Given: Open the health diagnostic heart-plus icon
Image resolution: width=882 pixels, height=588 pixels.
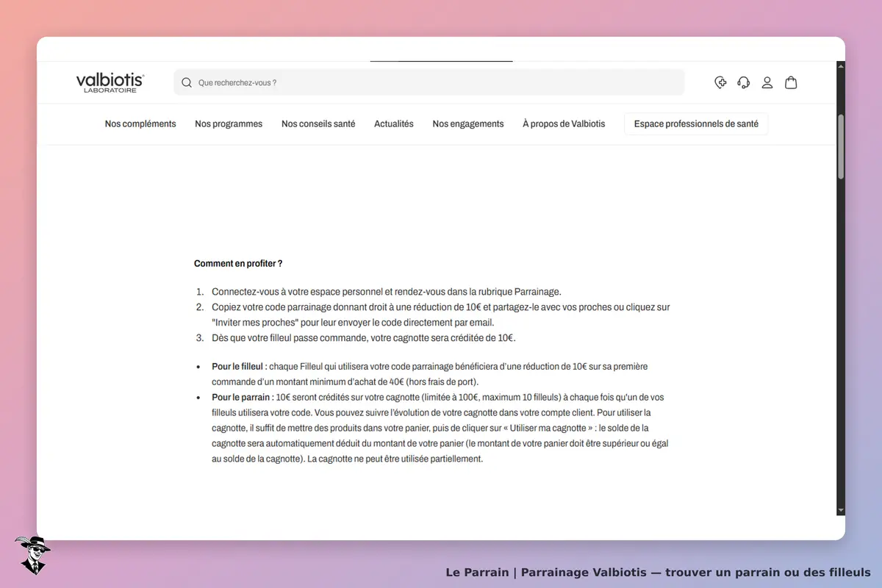Looking at the screenshot, I should coord(720,82).
